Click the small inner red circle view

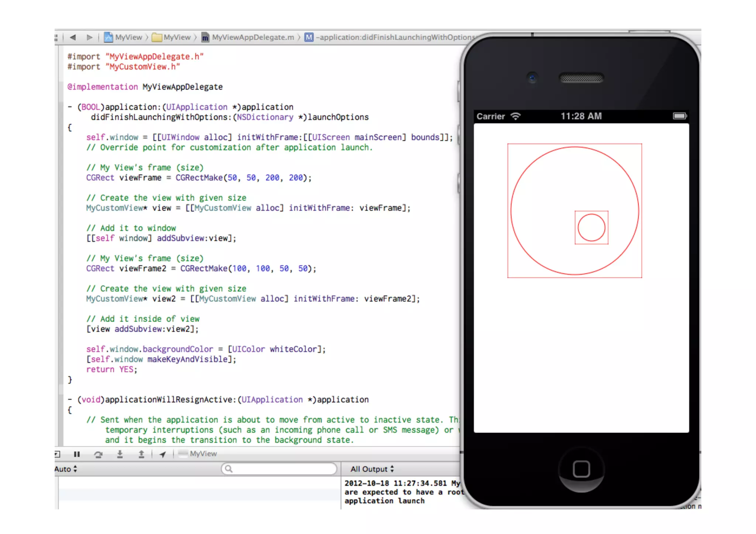[x=591, y=228]
